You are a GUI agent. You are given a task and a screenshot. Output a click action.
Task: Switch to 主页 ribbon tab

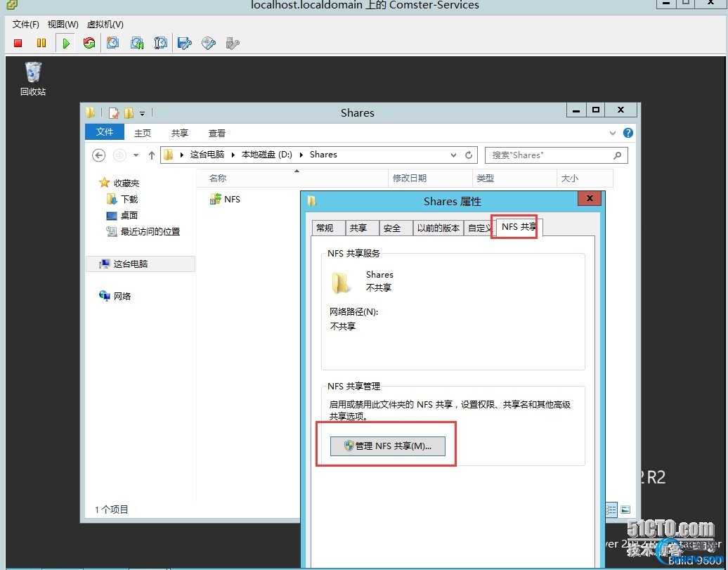pyautogui.click(x=143, y=133)
